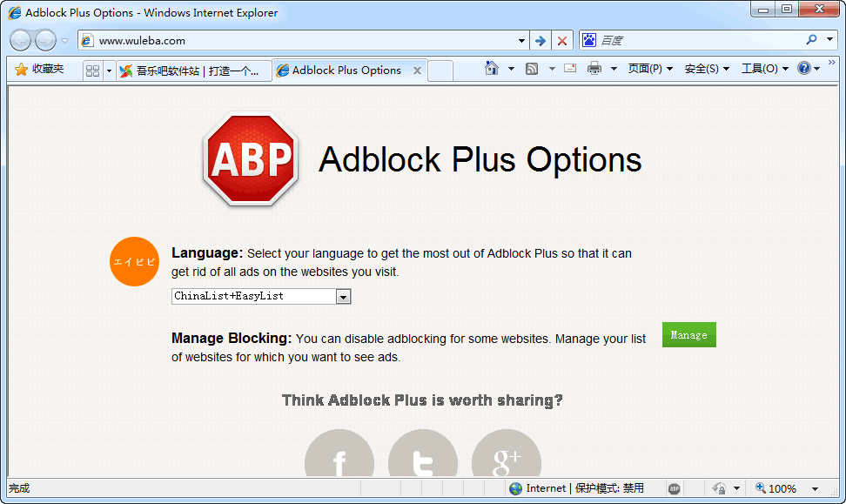Click the privacy report status bar icon
The height and width of the screenshot is (504, 846).
[x=719, y=488]
